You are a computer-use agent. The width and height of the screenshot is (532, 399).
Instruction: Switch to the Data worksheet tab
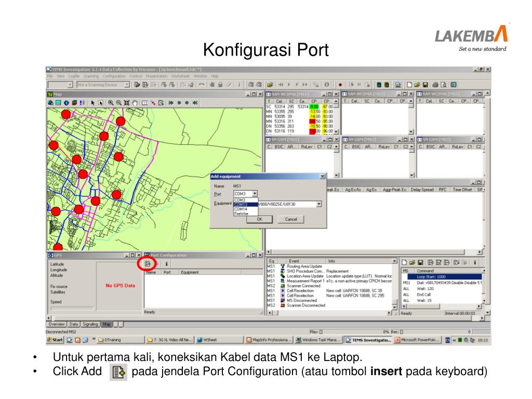pyautogui.click(x=74, y=324)
